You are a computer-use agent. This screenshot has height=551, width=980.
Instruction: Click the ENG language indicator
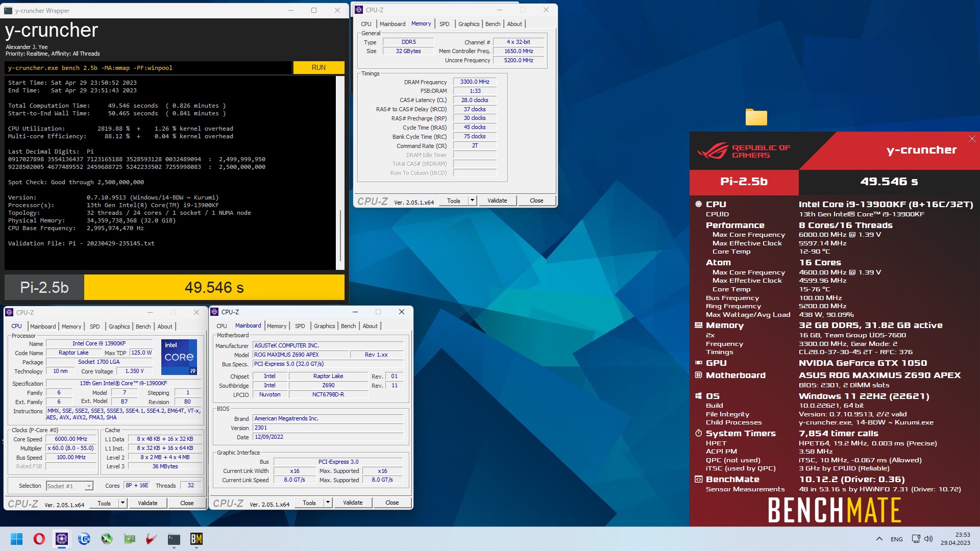[896, 539]
